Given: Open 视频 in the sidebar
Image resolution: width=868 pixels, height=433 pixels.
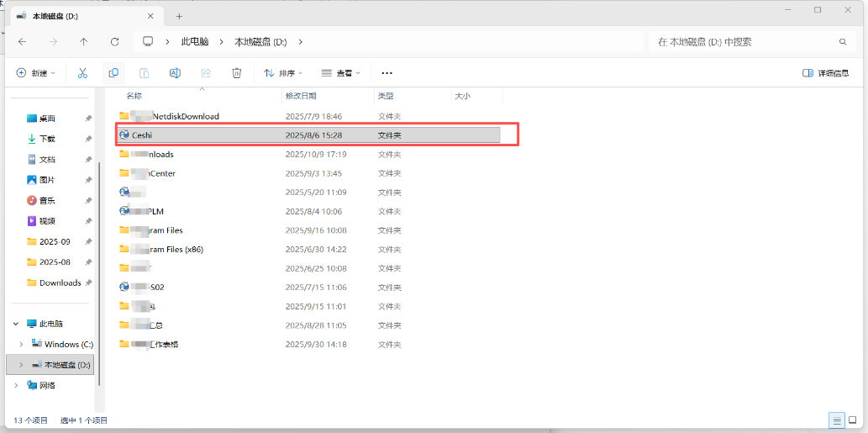Looking at the screenshot, I should coord(47,221).
